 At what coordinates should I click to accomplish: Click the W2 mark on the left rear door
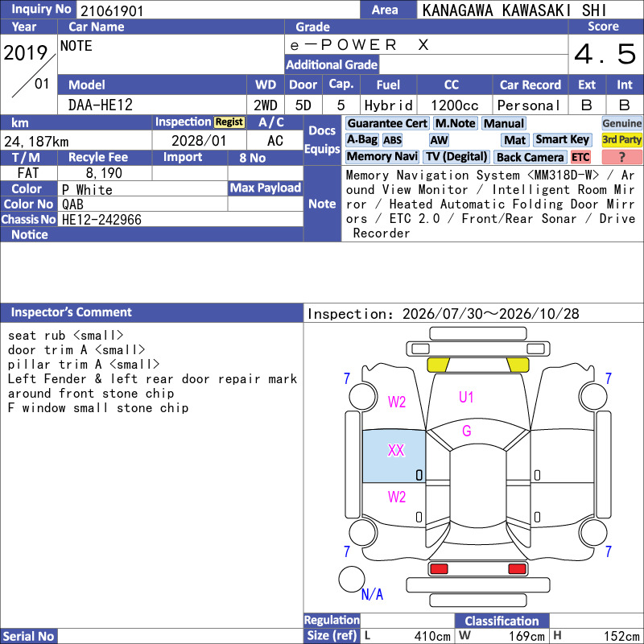(x=397, y=497)
